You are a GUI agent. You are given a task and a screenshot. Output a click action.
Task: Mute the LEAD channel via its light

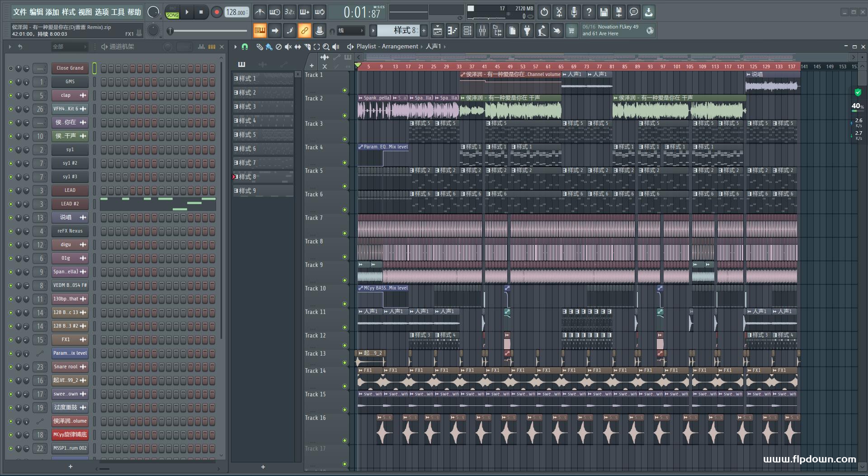(x=11, y=190)
